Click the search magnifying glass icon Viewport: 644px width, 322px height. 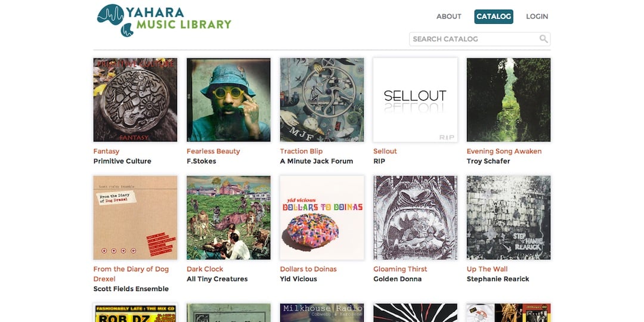[x=543, y=39]
